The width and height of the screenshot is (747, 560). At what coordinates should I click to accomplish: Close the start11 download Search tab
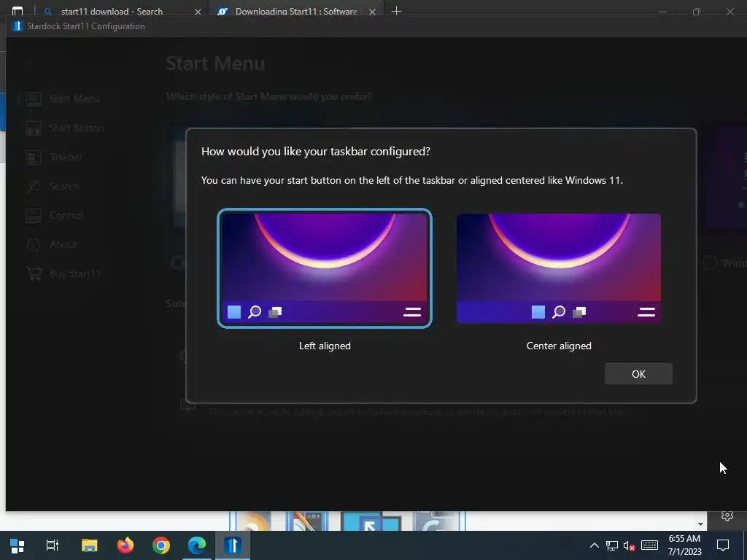click(x=198, y=12)
